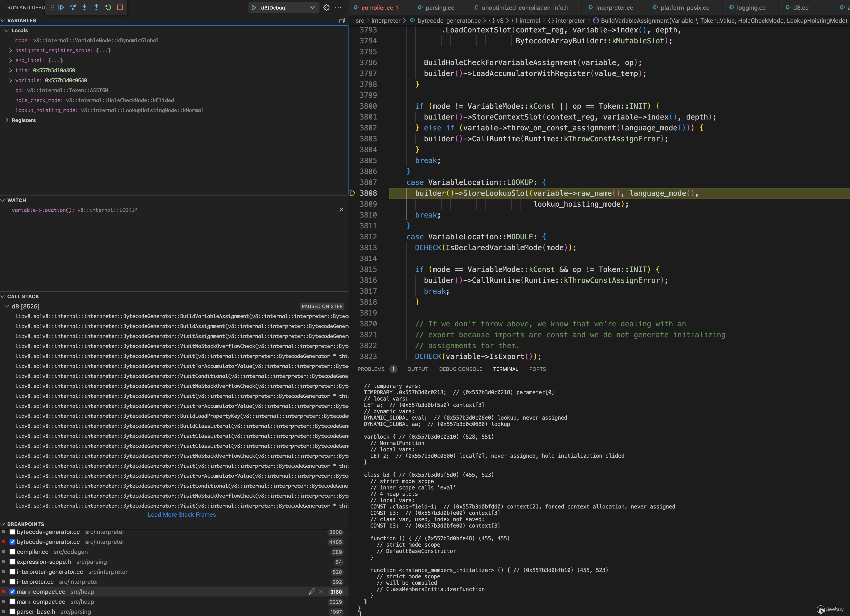
Task: Click Load More Stack Frames link
Action: 182,514
